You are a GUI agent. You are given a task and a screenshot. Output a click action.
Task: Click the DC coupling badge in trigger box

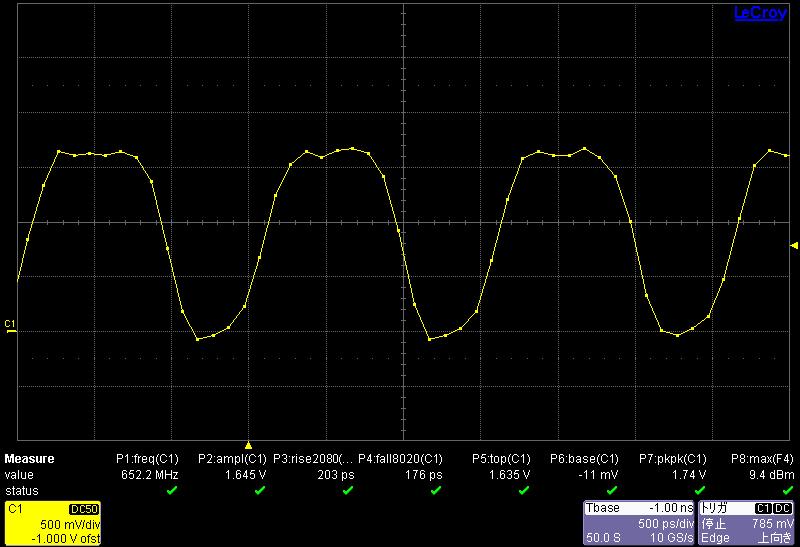[783, 508]
